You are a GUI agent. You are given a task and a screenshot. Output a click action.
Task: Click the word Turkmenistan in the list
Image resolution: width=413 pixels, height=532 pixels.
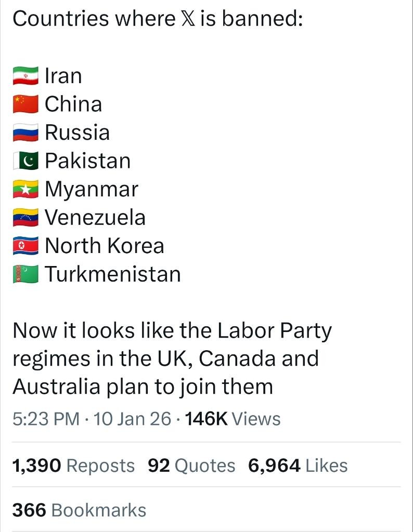click(x=113, y=274)
